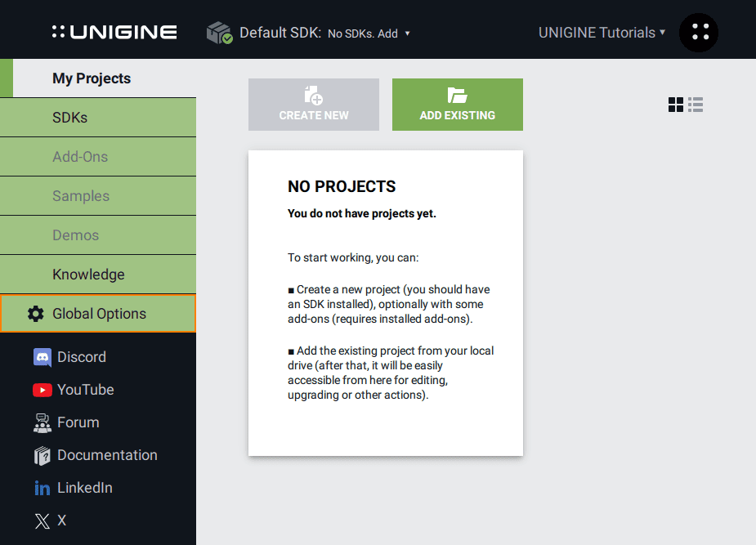
Task: Open Documentation via its book icon
Action: coord(42,455)
